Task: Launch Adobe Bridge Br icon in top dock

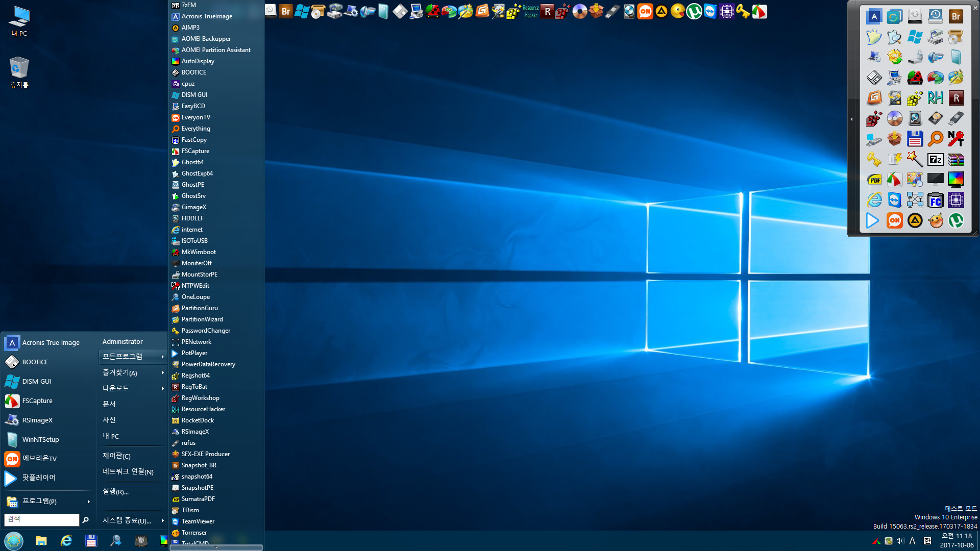Action: [286, 11]
